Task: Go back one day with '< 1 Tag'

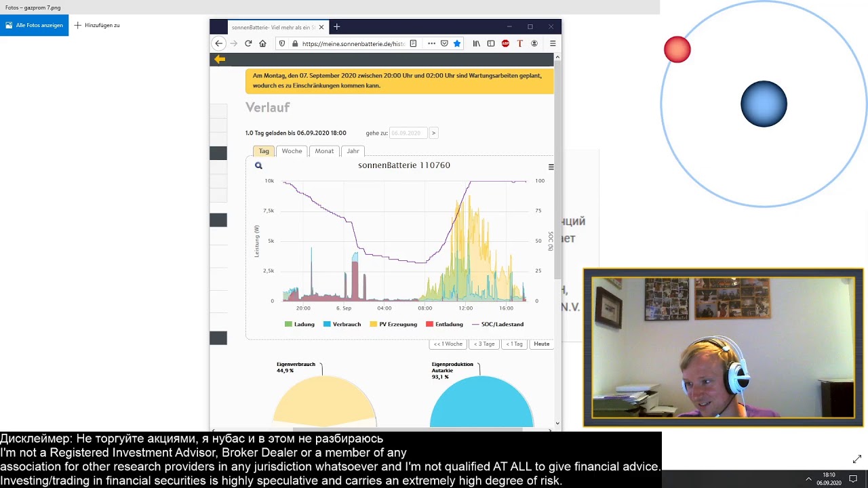Action: (x=515, y=344)
